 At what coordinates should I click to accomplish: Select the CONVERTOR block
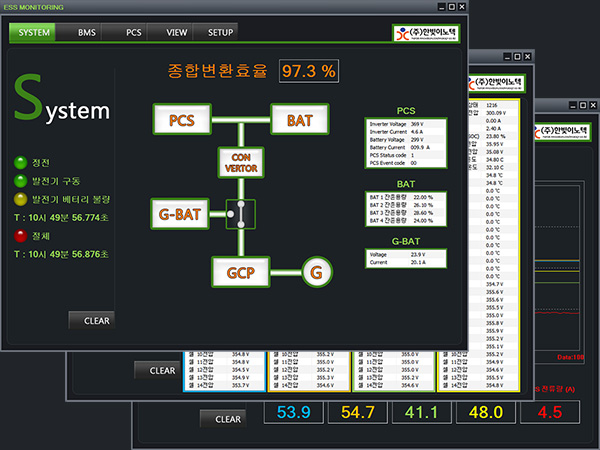pos(240,162)
